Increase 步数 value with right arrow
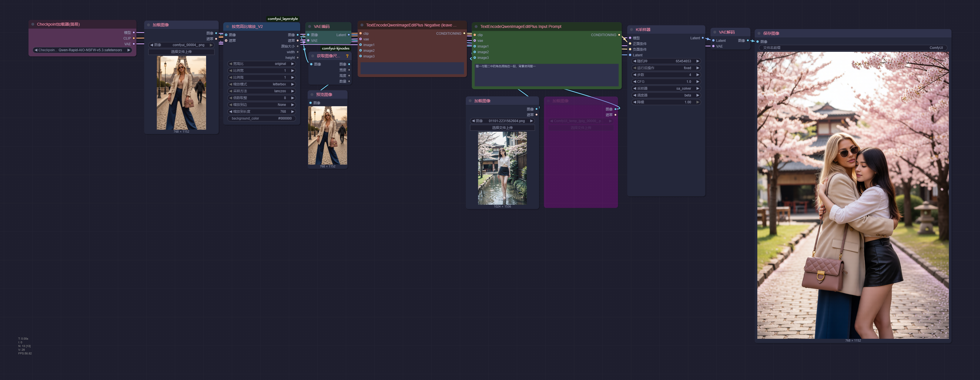The width and height of the screenshot is (980, 380). [698, 75]
